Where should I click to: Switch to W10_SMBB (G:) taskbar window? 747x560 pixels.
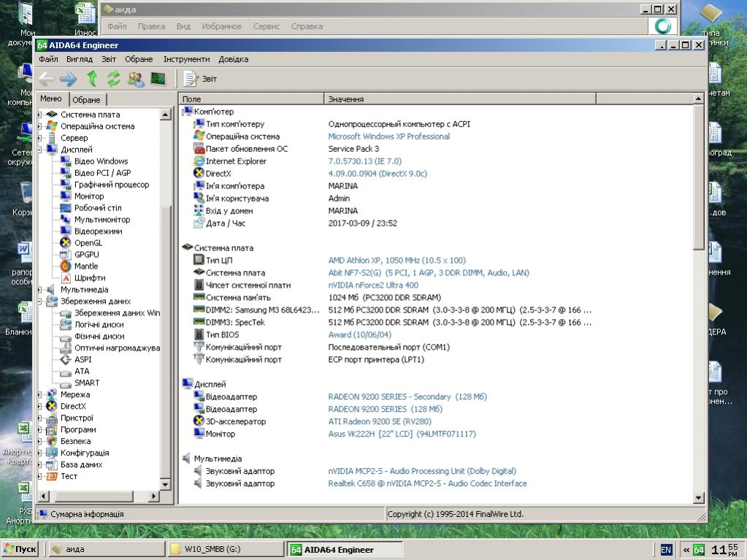pyautogui.click(x=225, y=550)
